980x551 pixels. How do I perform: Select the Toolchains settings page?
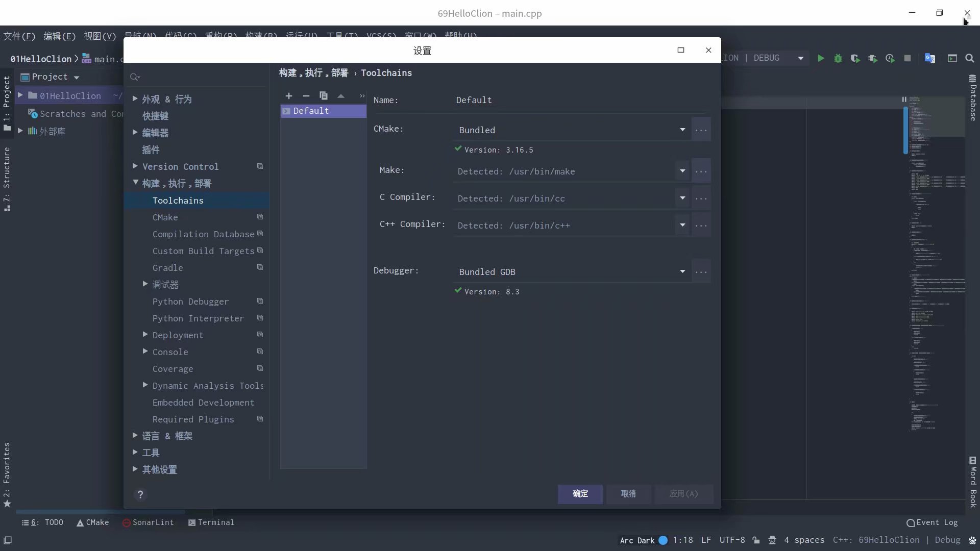point(197,201)
